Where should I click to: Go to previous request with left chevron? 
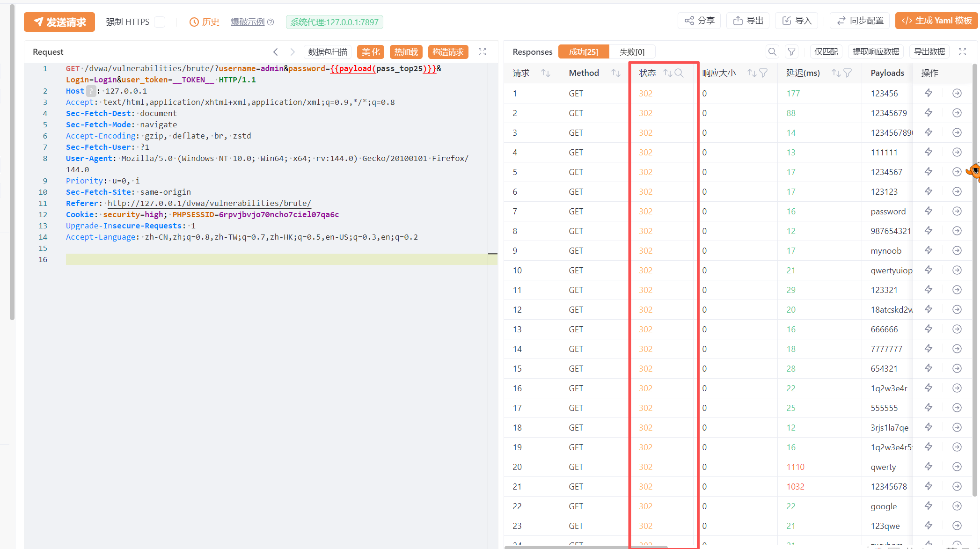point(276,52)
